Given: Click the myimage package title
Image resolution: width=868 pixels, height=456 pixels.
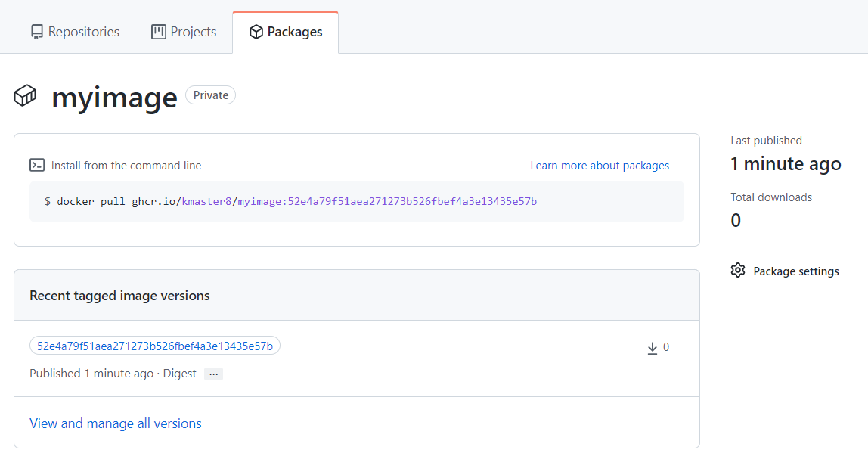Looking at the screenshot, I should tap(115, 98).
